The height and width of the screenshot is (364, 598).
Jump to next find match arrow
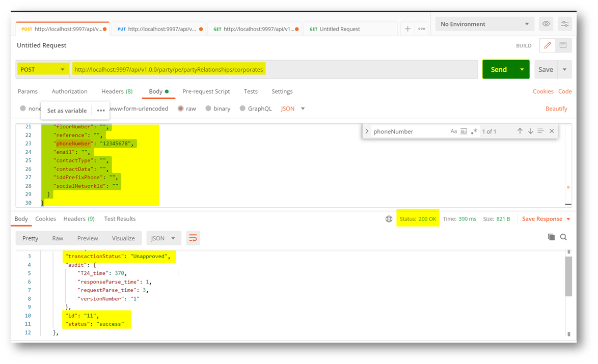[530, 131]
